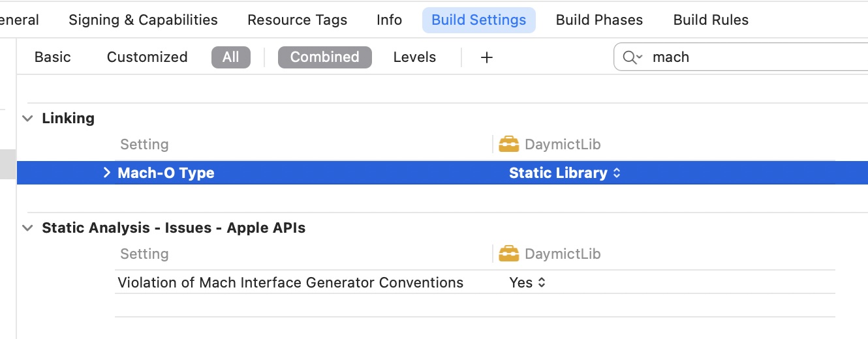Select the Violation of Mach Interface Generator Conventions row
868x339 pixels.
(475, 282)
